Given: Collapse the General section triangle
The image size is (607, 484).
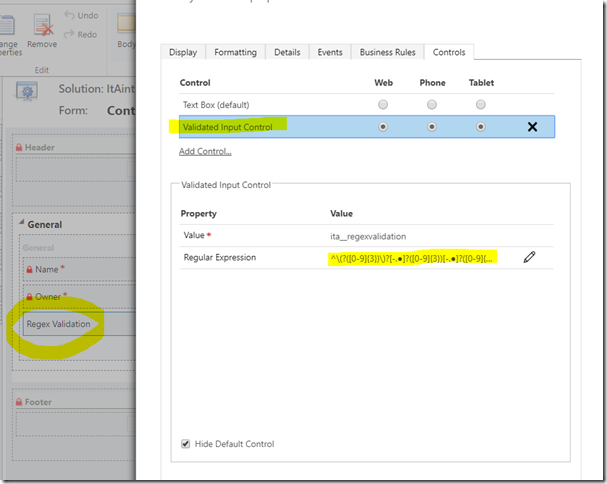Looking at the screenshot, I should (x=22, y=223).
